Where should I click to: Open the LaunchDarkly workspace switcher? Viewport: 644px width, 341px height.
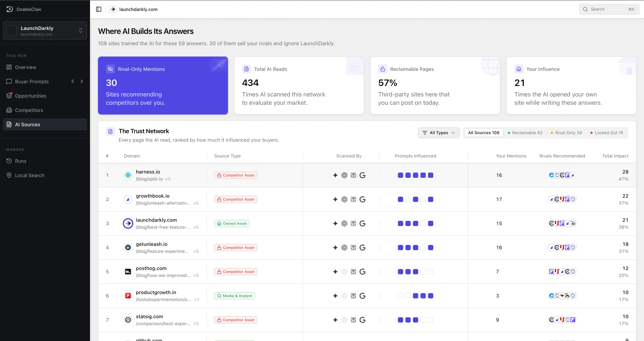point(45,31)
